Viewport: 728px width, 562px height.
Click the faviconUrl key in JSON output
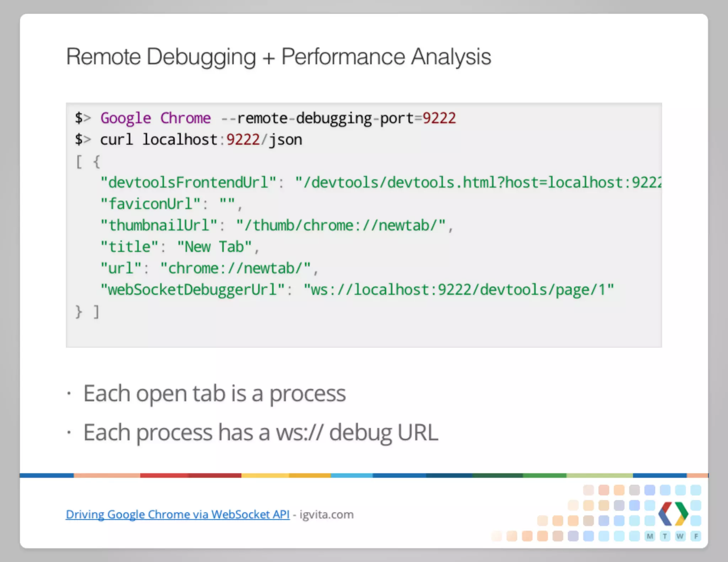(151, 204)
